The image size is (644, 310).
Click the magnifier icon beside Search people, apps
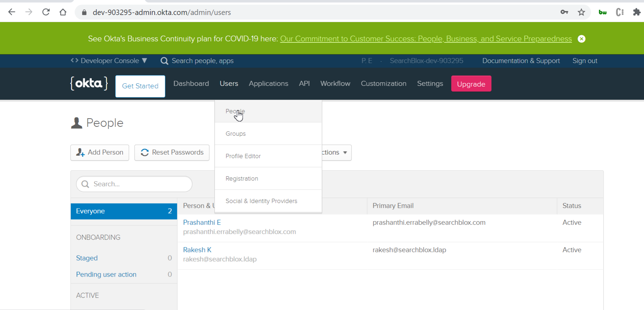[164, 61]
